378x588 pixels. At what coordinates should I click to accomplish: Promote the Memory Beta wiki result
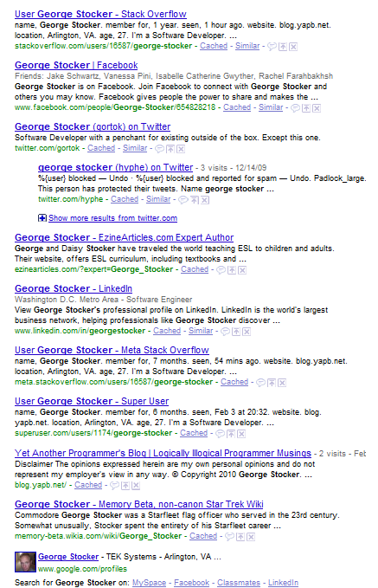point(240,537)
